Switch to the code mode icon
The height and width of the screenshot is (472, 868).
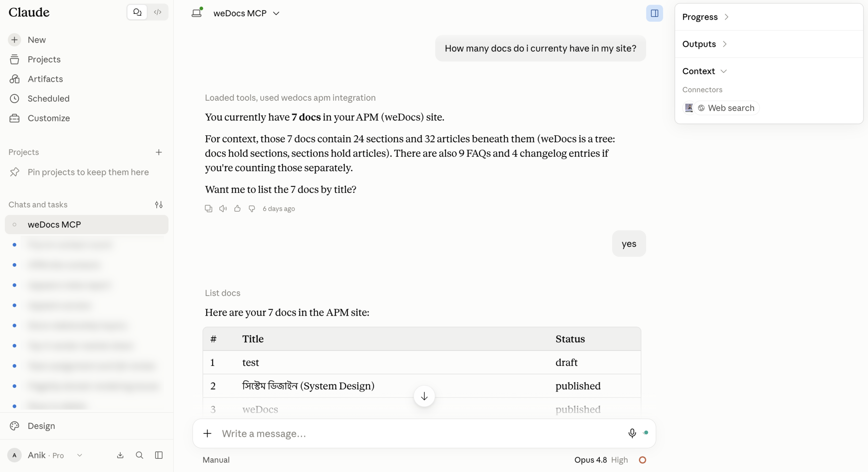(157, 12)
